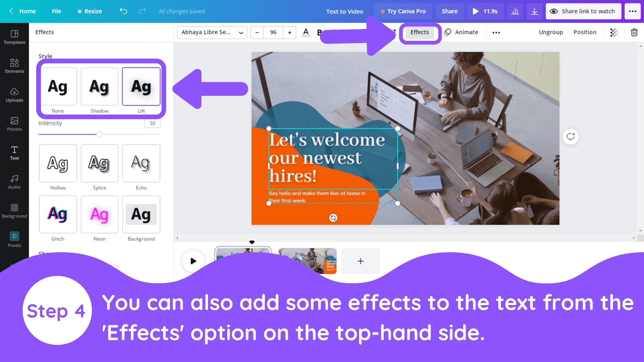Drag the Intensity slider to adjust

(x=99, y=134)
